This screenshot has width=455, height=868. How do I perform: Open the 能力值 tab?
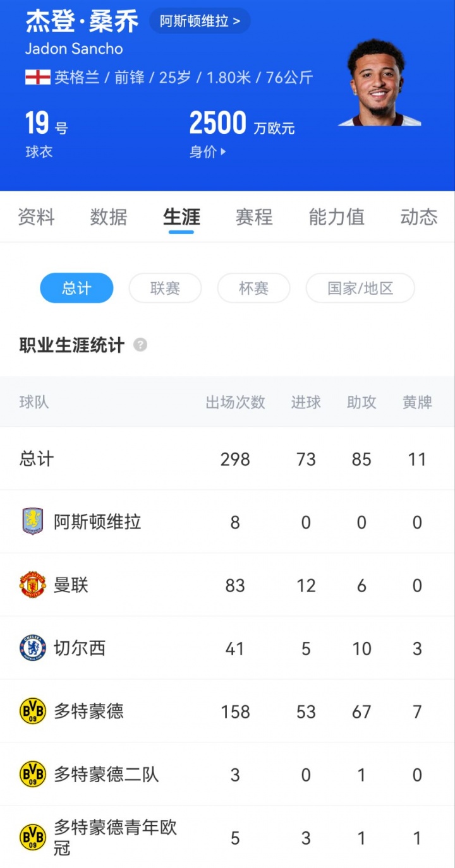[x=336, y=217]
